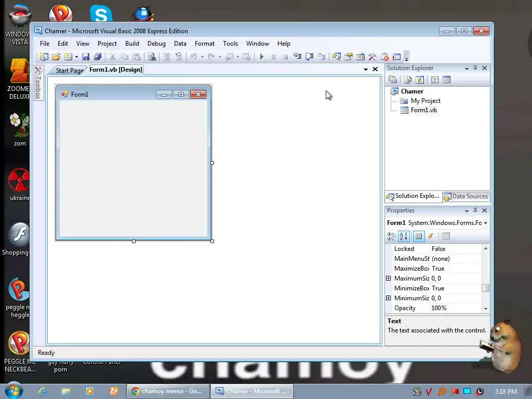Click the Step Into debug icon

[298, 57]
